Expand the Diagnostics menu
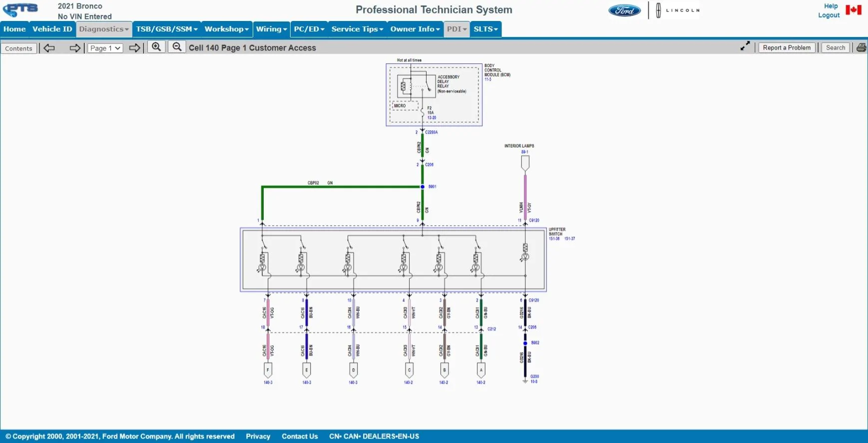The image size is (868, 443). point(104,29)
